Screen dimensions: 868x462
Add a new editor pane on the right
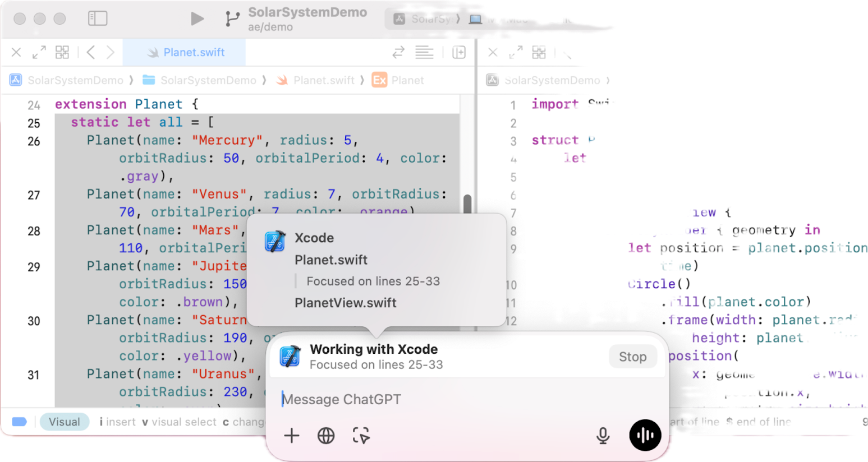tap(459, 52)
